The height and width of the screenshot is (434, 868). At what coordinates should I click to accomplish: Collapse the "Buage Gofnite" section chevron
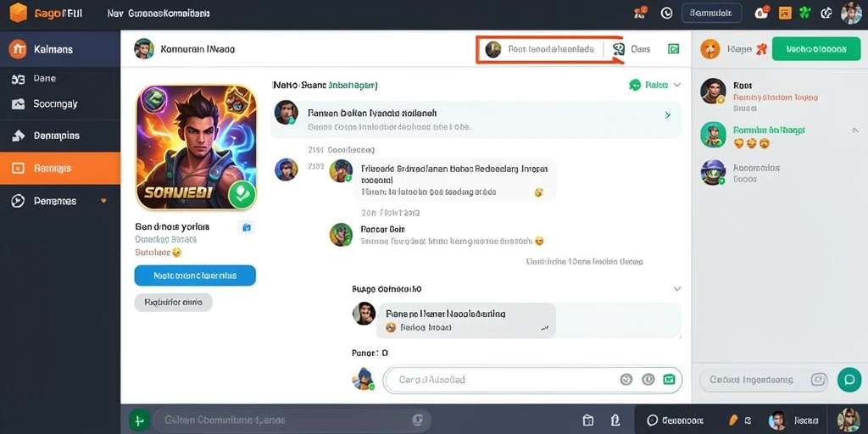coord(676,289)
